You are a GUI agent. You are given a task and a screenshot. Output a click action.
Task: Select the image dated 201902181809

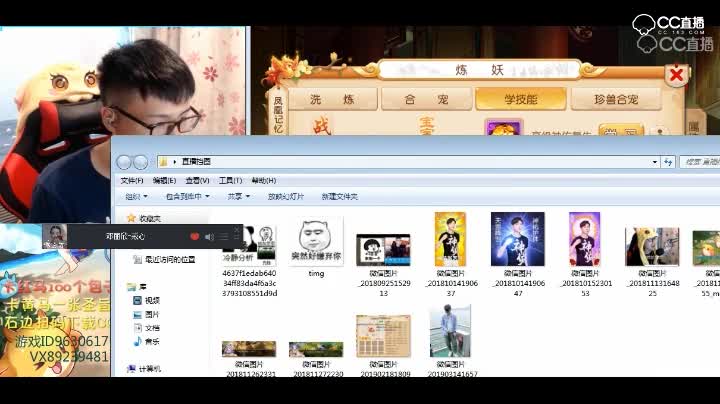383,336
